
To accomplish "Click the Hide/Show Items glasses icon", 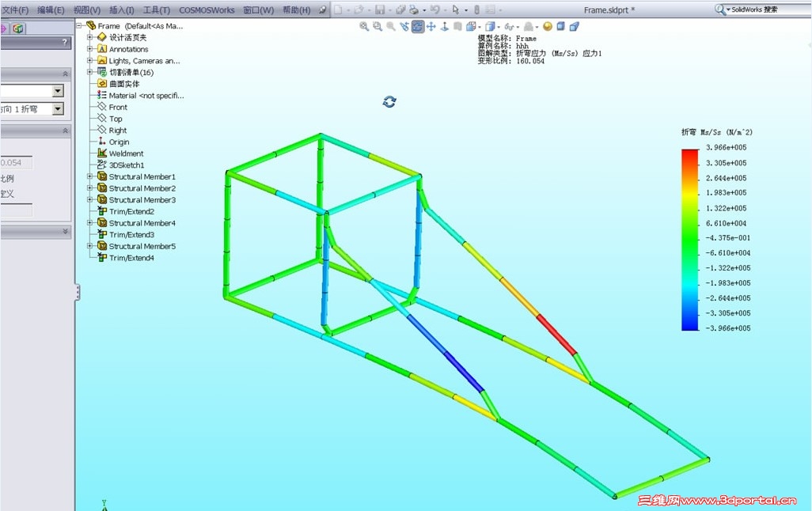I will 509,26.
